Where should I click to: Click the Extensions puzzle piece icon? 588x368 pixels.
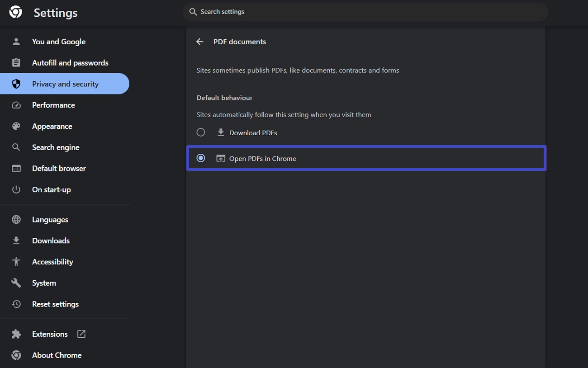[x=16, y=334]
